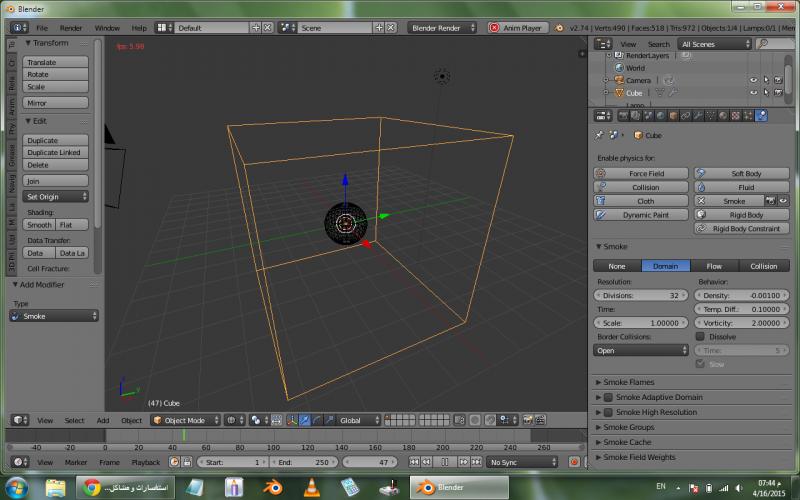The image size is (800, 500).
Task: Click the translate manipulator icon in 3D header
Action: click(x=304, y=420)
